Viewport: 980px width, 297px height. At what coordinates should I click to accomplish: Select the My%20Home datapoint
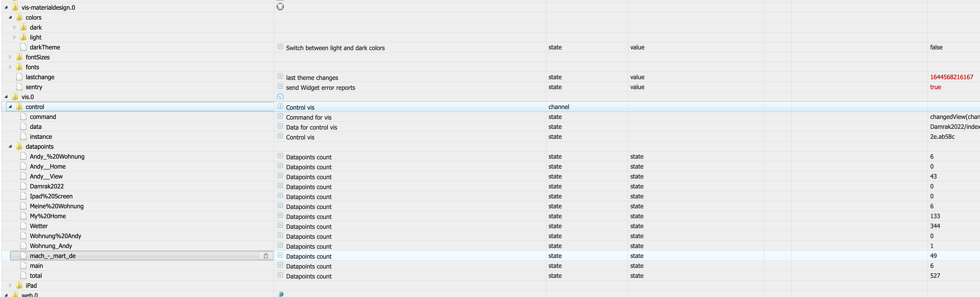(48, 216)
